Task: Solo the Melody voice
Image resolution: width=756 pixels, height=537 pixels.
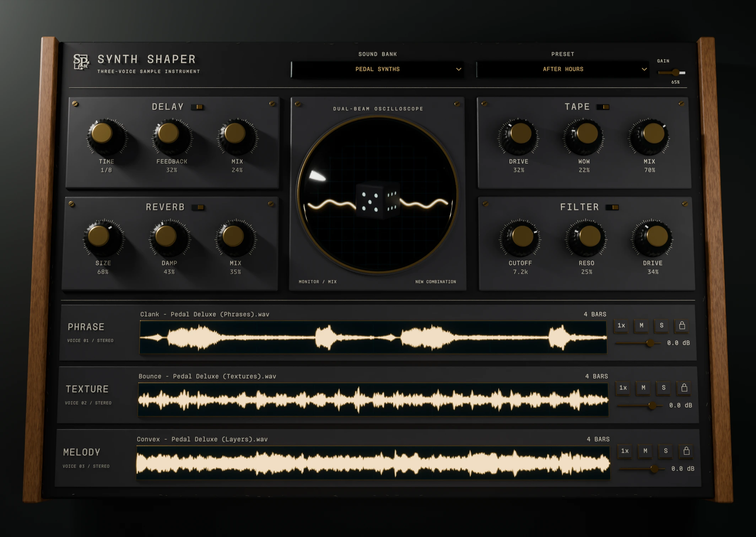Action: click(x=666, y=451)
